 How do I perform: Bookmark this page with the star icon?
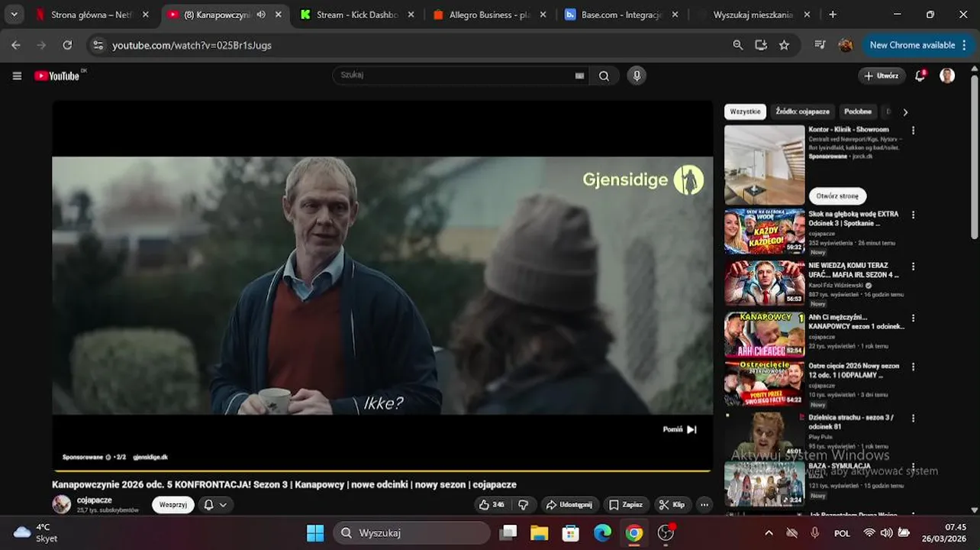point(784,45)
